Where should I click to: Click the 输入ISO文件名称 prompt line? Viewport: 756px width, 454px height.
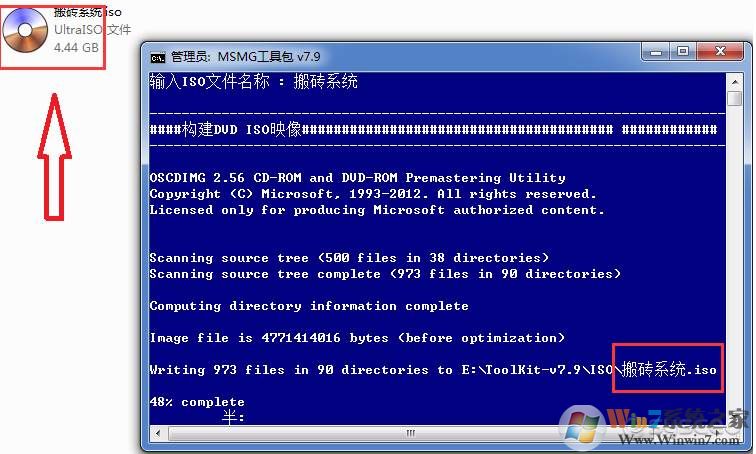254,81
